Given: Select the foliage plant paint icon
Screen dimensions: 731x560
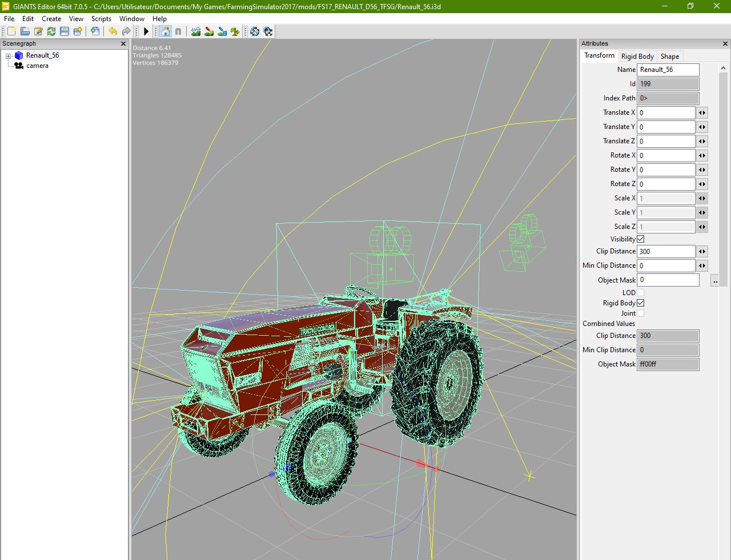Looking at the screenshot, I should pyautogui.click(x=235, y=31).
